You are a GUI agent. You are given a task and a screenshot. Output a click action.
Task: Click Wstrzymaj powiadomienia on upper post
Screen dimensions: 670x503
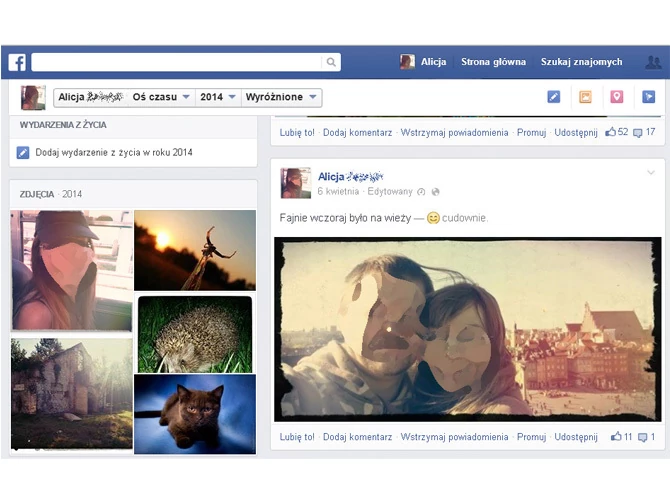[x=454, y=132]
